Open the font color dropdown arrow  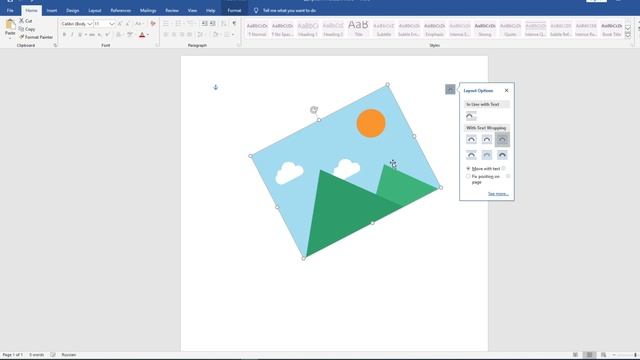(147, 35)
